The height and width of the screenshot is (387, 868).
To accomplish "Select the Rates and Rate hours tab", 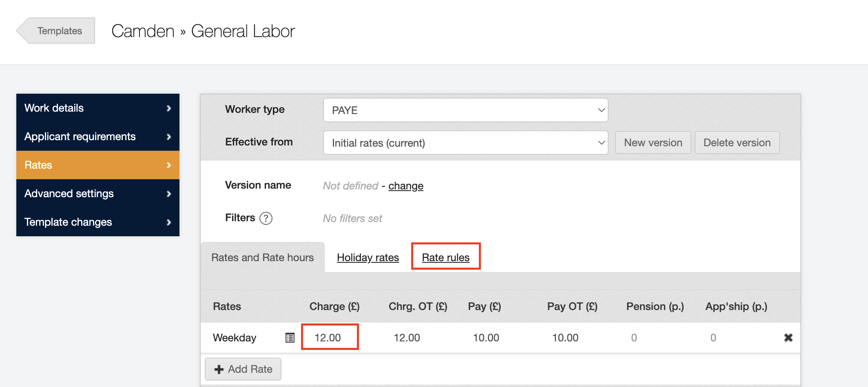I will click(262, 257).
